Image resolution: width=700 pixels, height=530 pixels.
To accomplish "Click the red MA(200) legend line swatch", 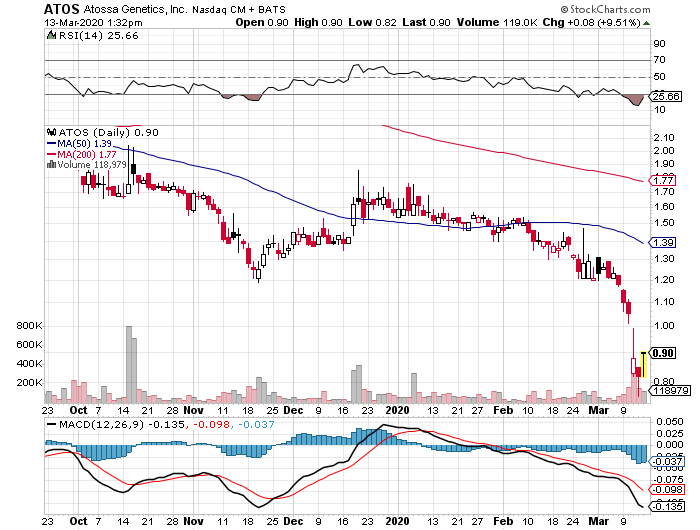I will (x=52, y=154).
